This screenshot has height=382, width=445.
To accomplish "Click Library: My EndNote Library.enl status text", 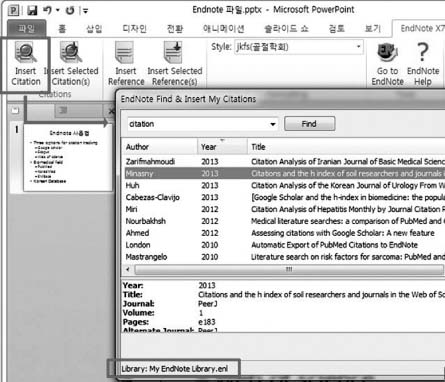I will (174, 369).
